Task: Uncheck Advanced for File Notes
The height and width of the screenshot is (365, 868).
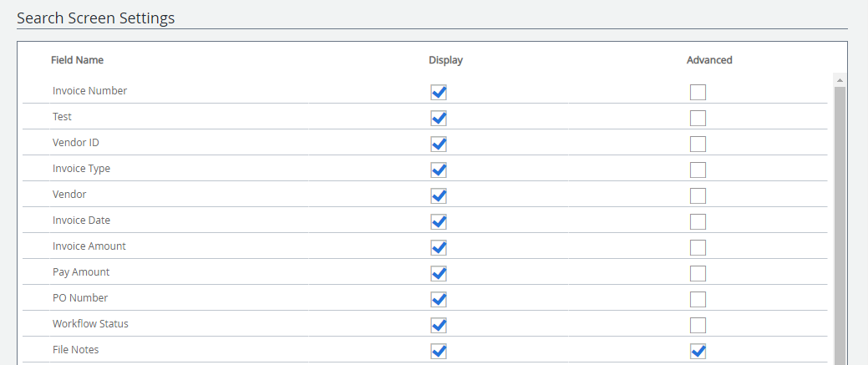Action: pos(698,351)
